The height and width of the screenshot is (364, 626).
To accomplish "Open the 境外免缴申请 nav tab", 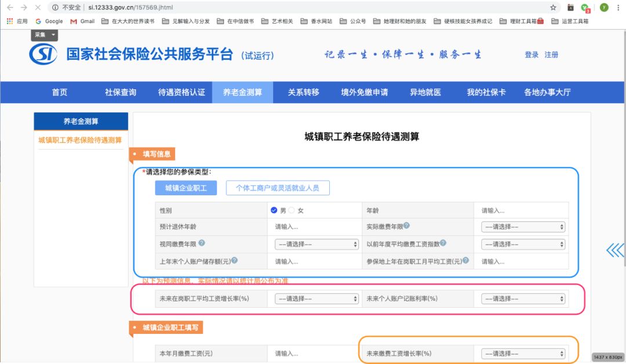I will (x=365, y=92).
